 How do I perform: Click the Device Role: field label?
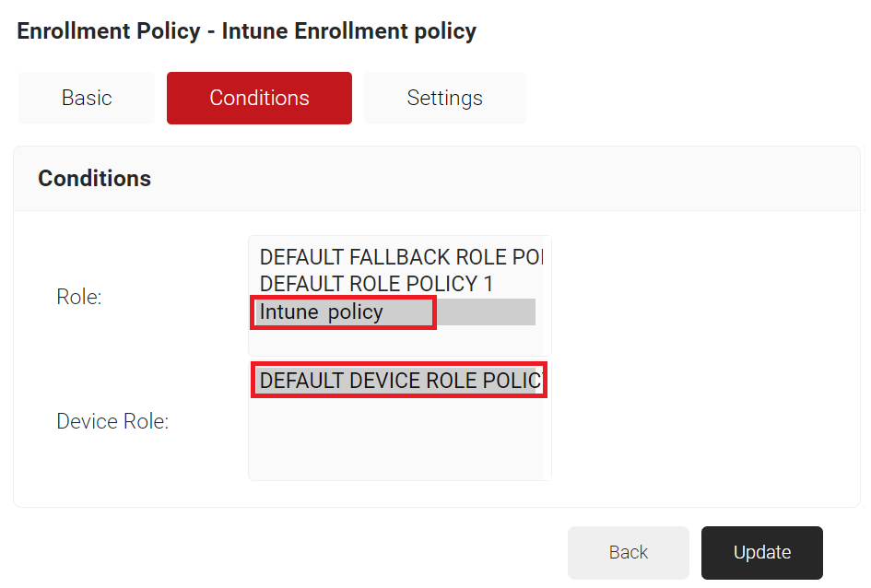[x=112, y=421]
